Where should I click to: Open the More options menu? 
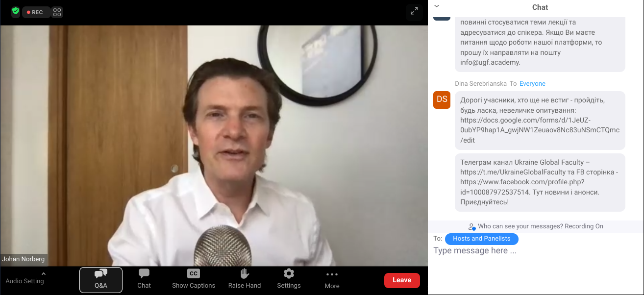332,279
